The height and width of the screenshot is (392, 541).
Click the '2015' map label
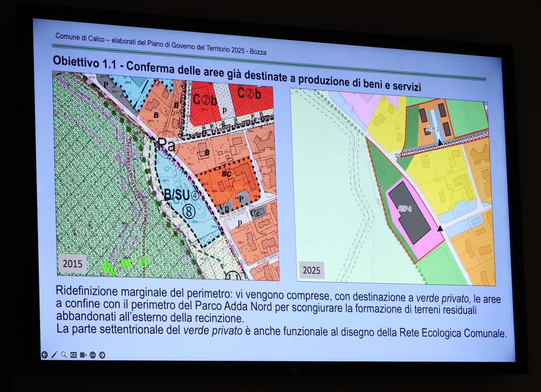pos(72,263)
